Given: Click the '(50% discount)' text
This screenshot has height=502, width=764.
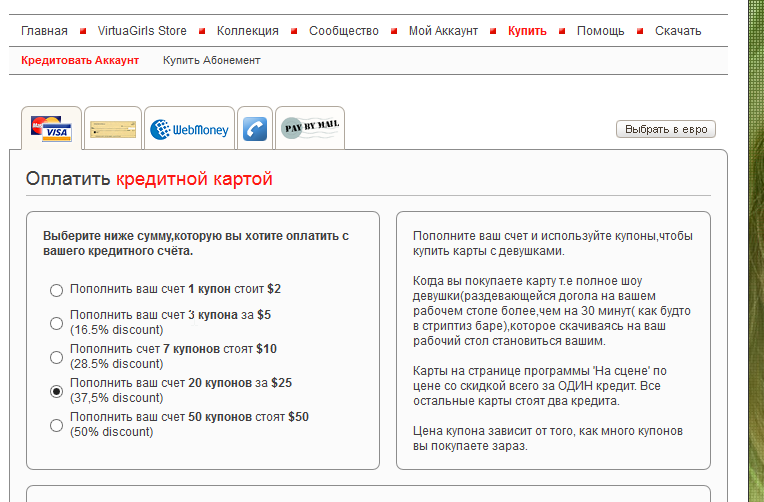Looking at the screenshot, I should [x=112, y=432].
